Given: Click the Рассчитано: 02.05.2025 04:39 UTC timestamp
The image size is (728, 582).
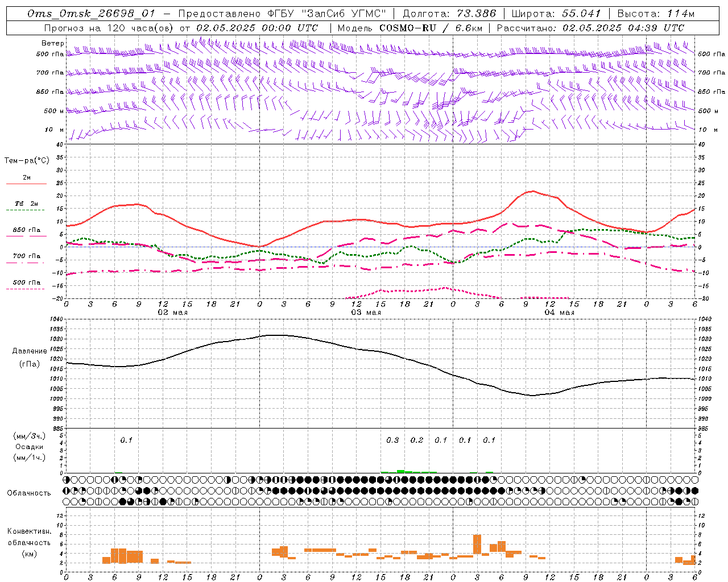Looking at the screenshot, I should click(x=590, y=28).
